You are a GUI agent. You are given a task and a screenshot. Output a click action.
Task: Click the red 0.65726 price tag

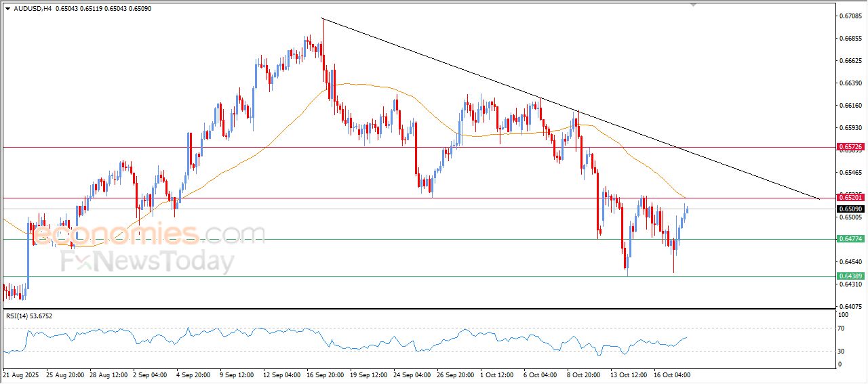(850, 146)
